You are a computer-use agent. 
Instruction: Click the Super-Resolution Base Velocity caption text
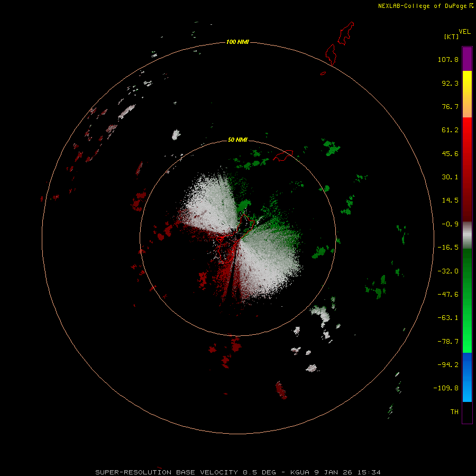237,472
